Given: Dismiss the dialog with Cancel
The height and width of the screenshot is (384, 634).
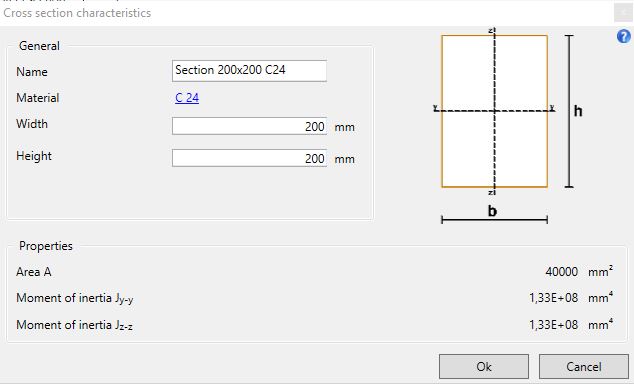Looking at the screenshot, I should tap(583, 367).
